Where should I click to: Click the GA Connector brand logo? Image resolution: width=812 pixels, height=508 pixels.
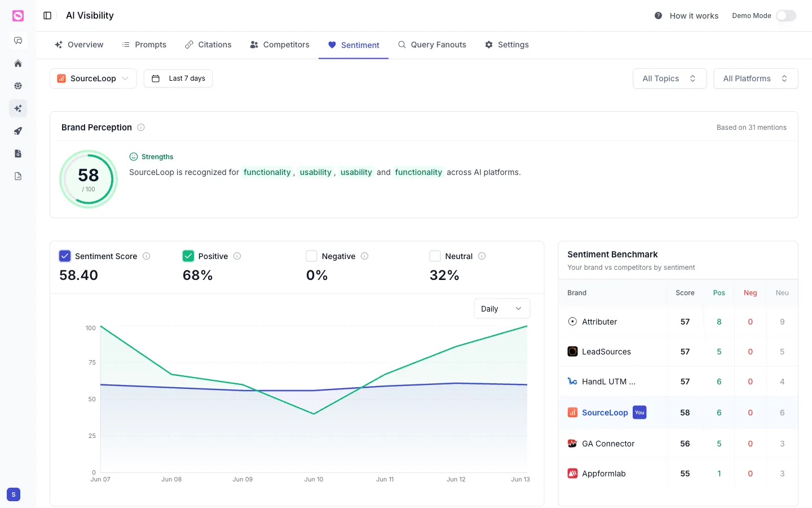pos(572,444)
